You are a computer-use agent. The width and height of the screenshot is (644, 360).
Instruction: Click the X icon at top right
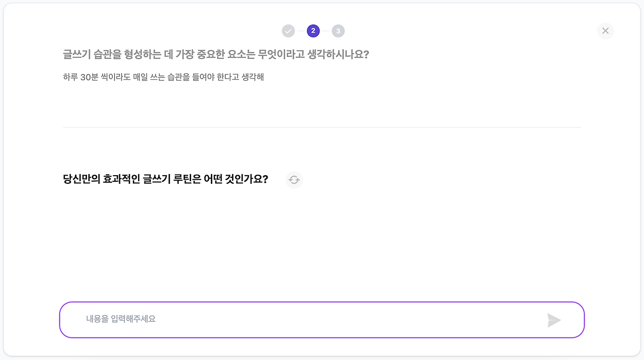(x=605, y=31)
